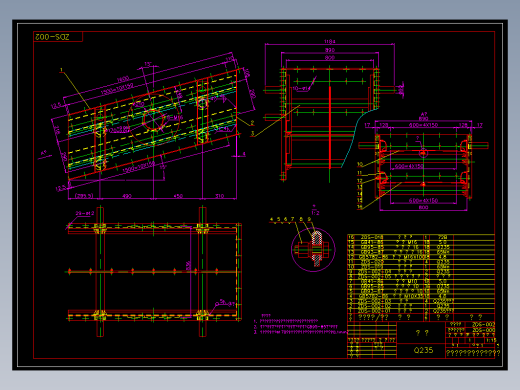Select the 450 horizontal dimension
520x390 pixels.
(178, 196)
